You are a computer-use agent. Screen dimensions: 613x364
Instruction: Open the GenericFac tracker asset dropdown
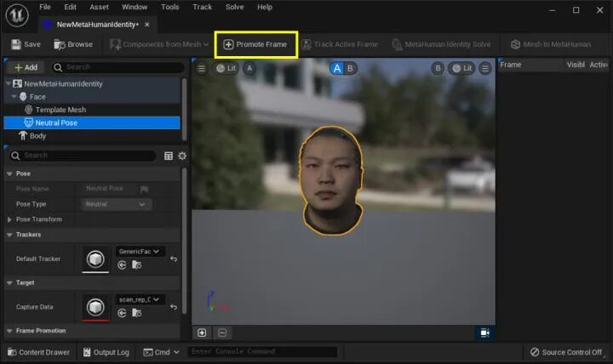pos(140,251)
